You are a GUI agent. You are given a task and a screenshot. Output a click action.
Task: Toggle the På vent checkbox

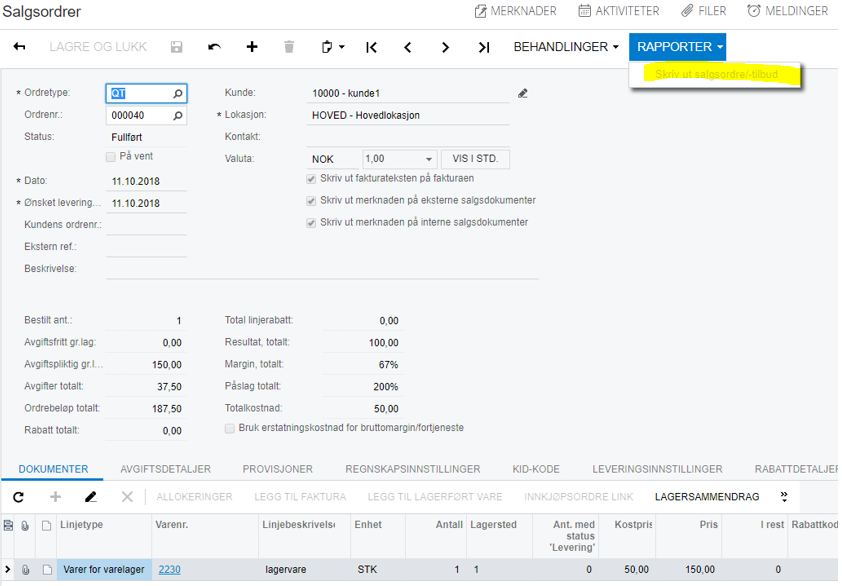(x=111, y=157)
